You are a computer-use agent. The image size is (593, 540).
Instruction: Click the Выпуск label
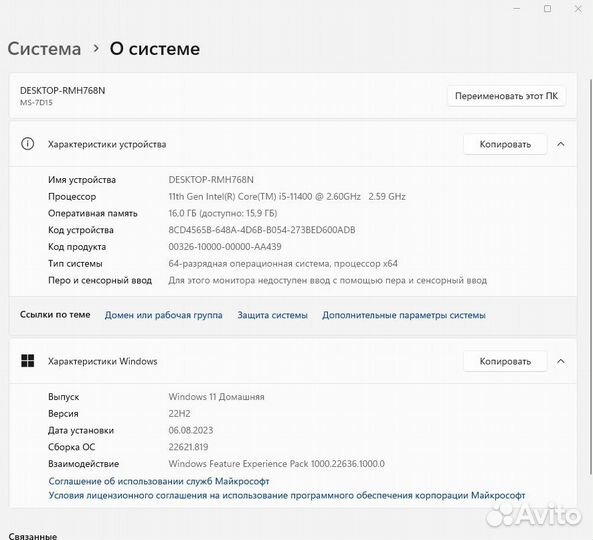[x=64, y=397]
